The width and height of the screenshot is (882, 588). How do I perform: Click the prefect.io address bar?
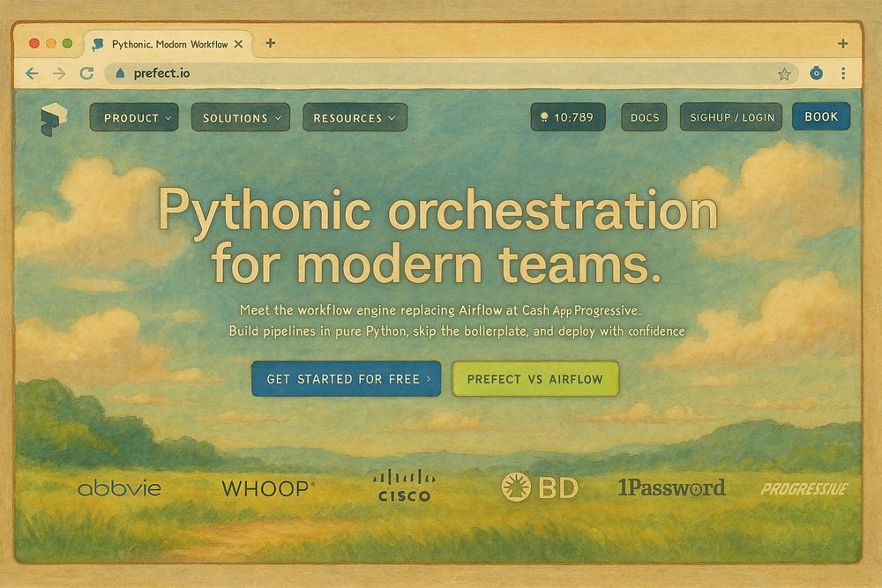[452, 74]
